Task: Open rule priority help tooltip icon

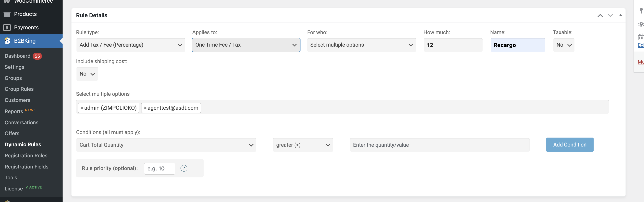Action: point(184,168)
